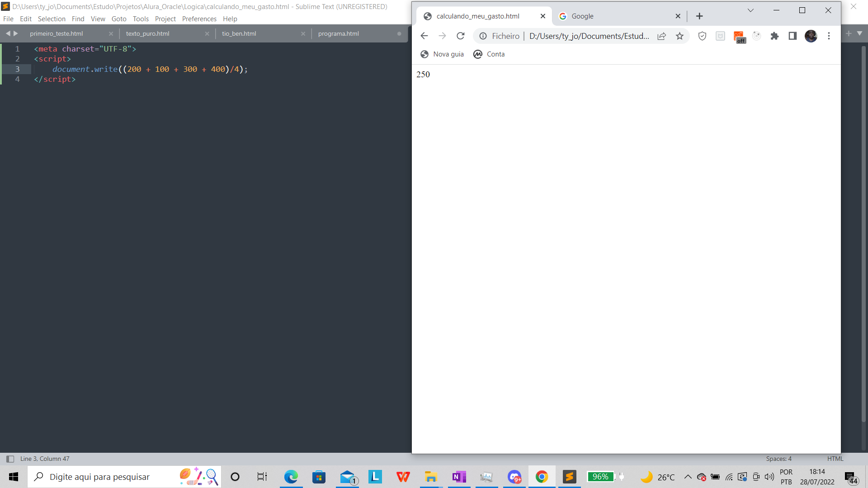Open a new Chrome tab
Viewport: 868px width, 488px height.
pyautogui.click(x=699, y=16)
